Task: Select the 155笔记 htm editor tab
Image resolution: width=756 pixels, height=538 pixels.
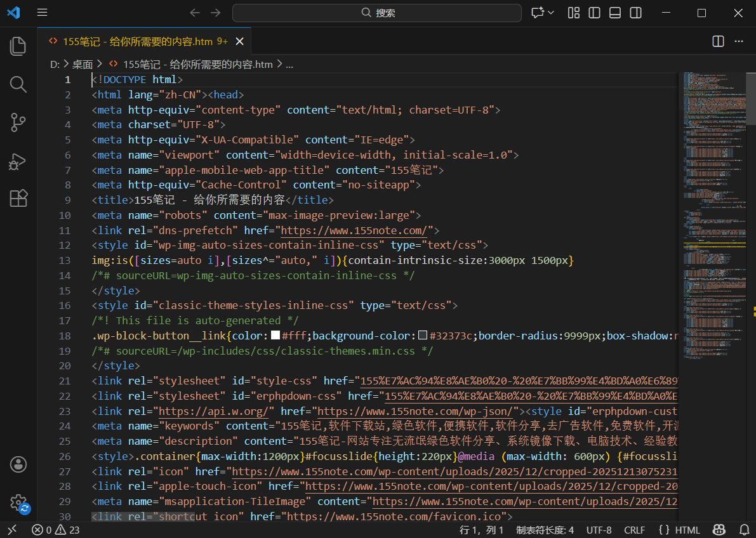Action: tap(137, 41)
